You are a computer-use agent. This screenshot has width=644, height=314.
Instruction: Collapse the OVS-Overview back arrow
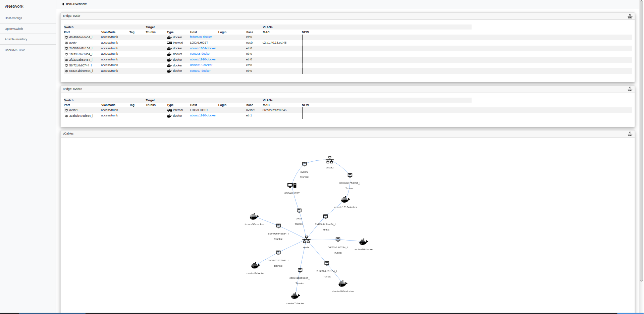coord(63,4)
